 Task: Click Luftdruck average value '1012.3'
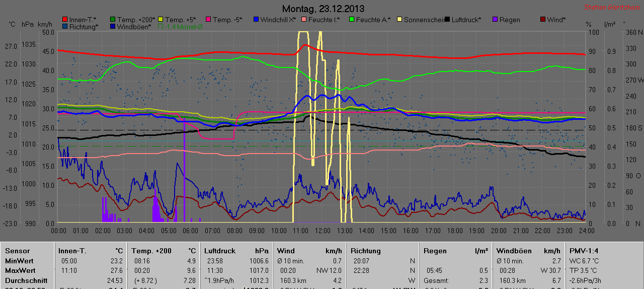coord(259,280)
